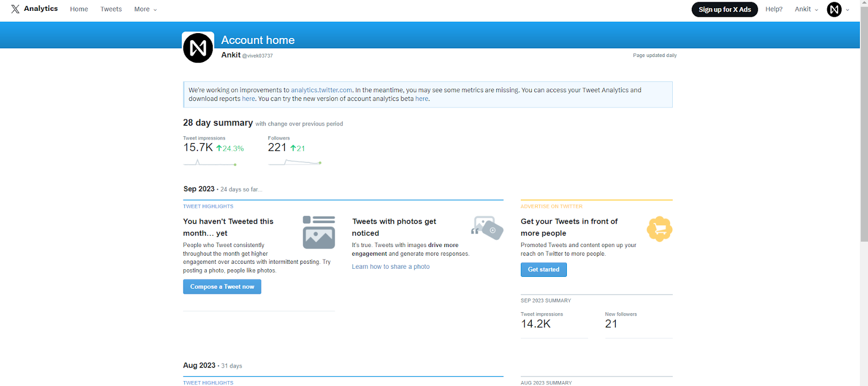The image size is (868, 386).
Task: Click the ADVERTISE ON TWITTER label
Action: [552, 206]
